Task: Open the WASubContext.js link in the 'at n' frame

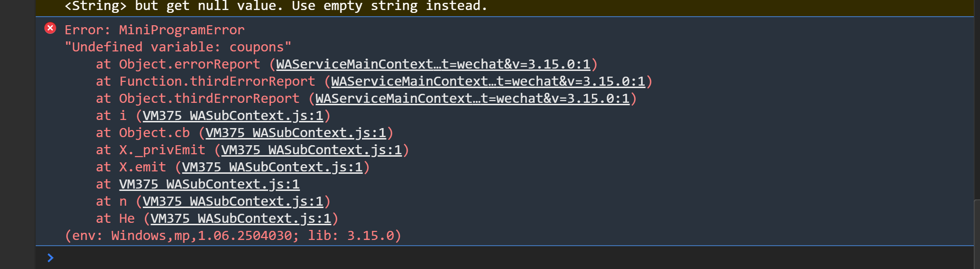Action: click(x=233, y=201)
